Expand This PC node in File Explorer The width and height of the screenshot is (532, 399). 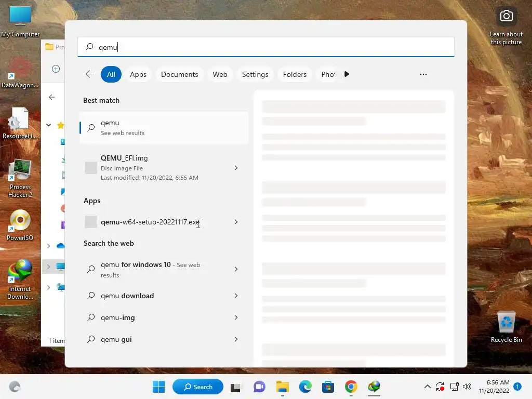pos(48,267)
